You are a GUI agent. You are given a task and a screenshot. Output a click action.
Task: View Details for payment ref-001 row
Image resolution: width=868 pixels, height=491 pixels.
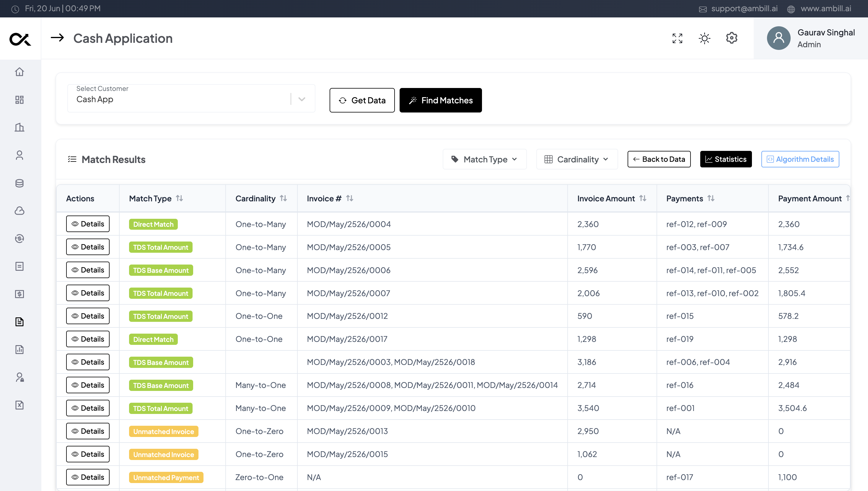tap(88, 408)
